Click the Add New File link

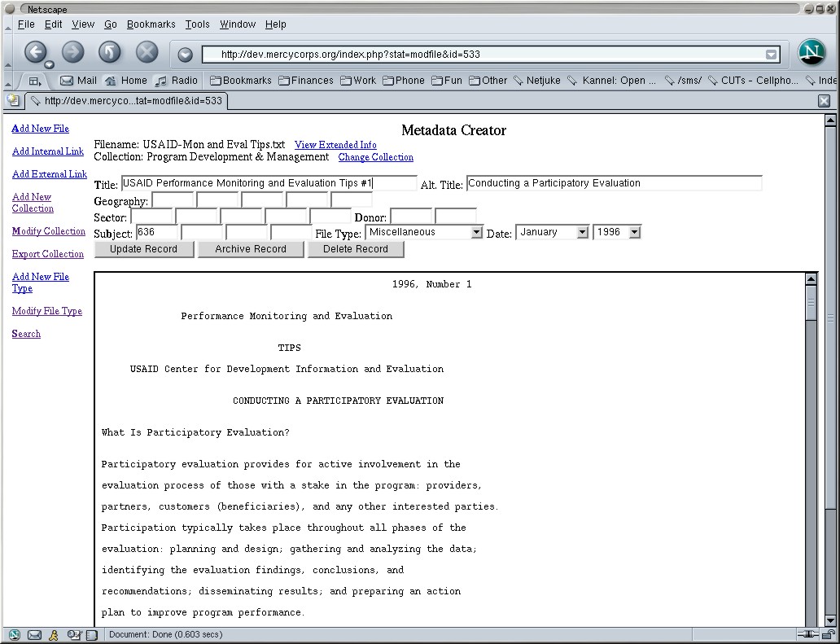pyautogui.click(x=40, y=129)
